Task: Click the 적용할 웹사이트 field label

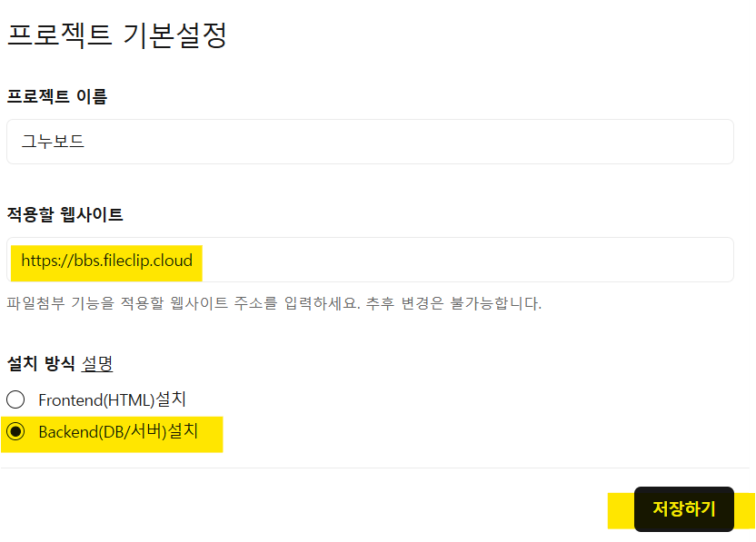Action: 65,215
